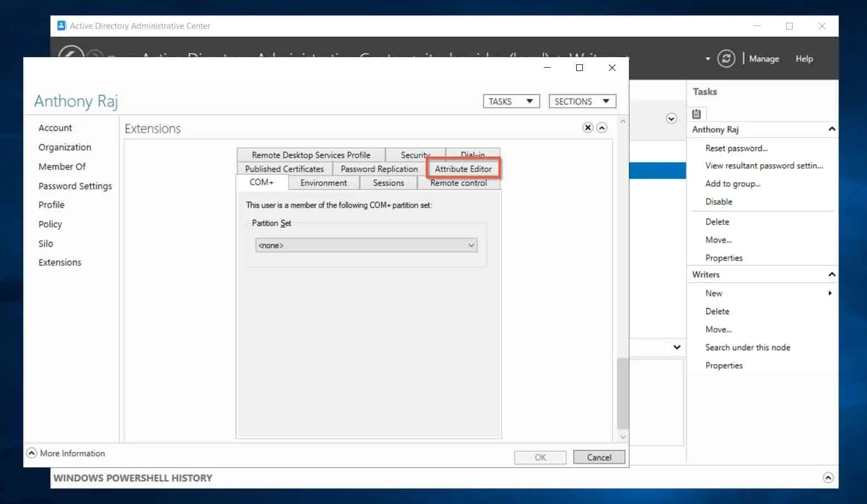Click the Cancel button

pyautogui.click(x=599, y=457)
